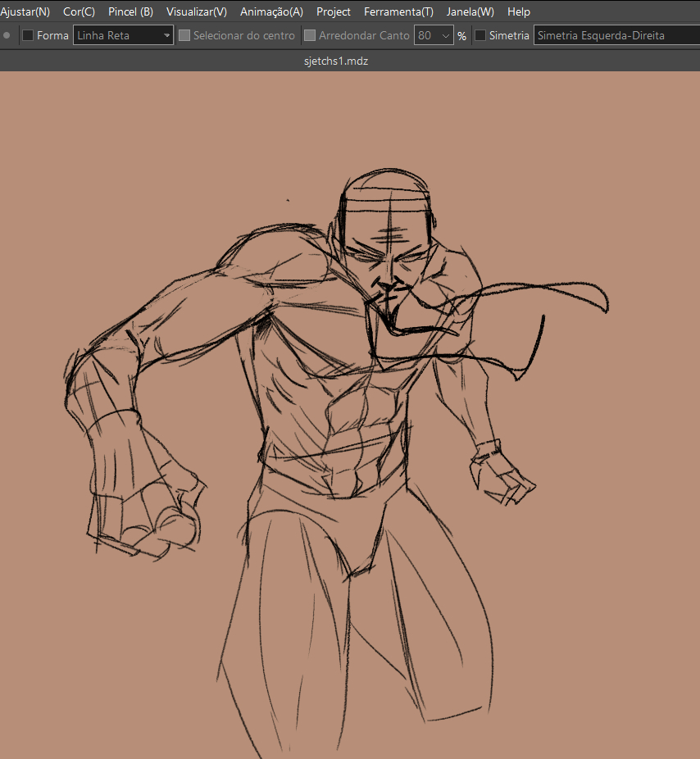Enable the Simetria checkbox

pos(480,35)
